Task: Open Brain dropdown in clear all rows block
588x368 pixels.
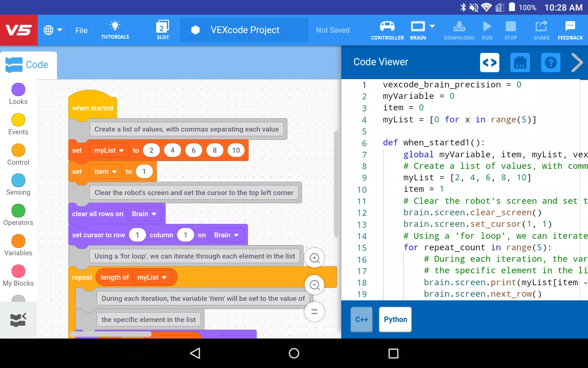Action: (x=144, y=214)
